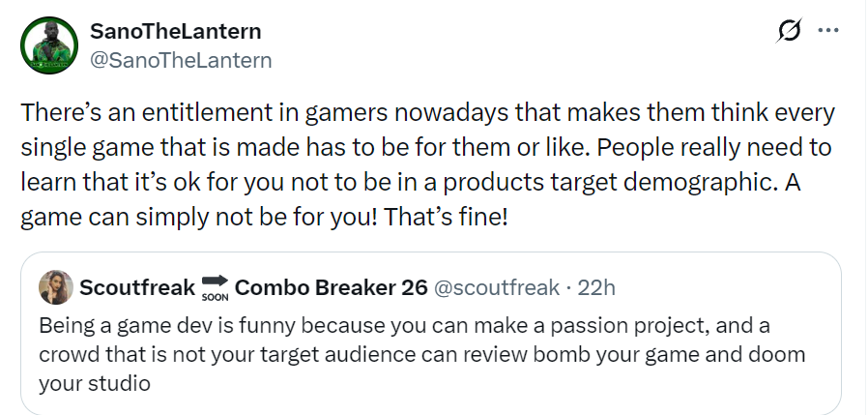Viewport: 868px width, 415px height.
Task: Open the SanoTheLantern display name link
Action: click(x=176, y=31)
